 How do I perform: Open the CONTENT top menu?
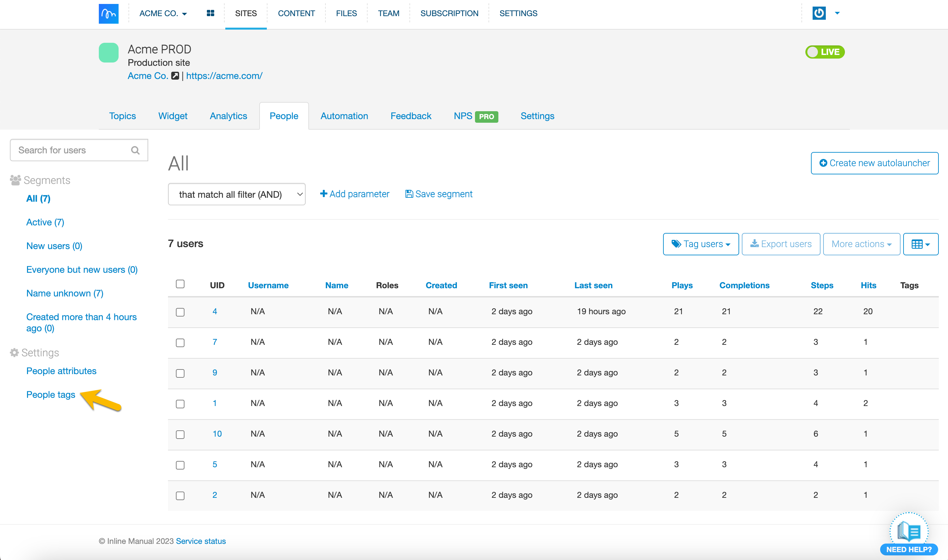tap(296, 13)
